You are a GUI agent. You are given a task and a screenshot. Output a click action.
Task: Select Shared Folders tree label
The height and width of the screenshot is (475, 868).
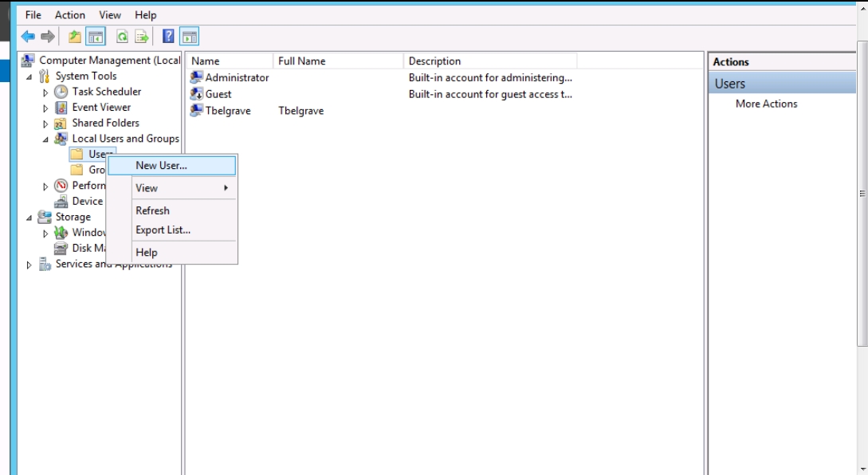point(105,123)
